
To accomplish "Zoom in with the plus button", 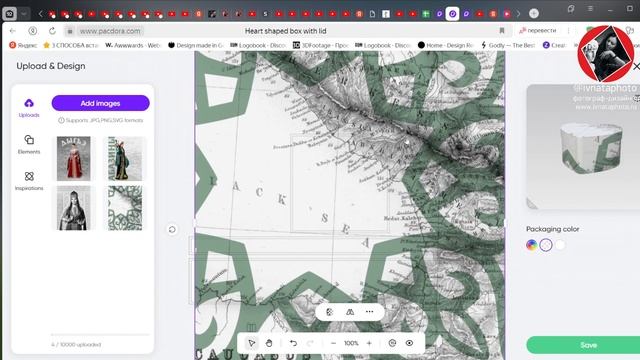I will click(x=369, y=343).
